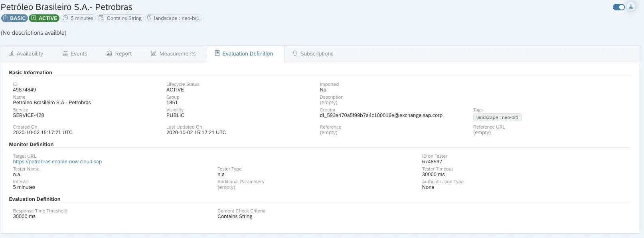Open the Availability tab
644x238 pixels.
[x=30, y=54]
